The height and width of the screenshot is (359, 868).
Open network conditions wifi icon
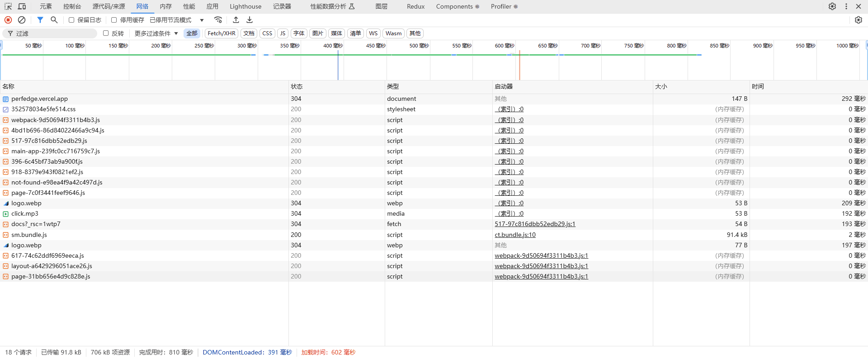pyautogui.click(x=218, y=20)
